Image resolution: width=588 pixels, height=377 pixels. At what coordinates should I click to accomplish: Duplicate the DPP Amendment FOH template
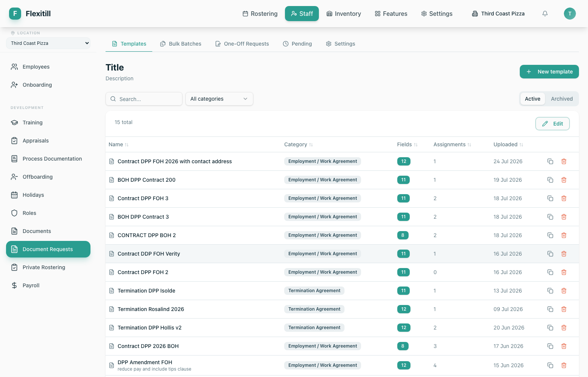pyautogui.click(x=550, y=365)
